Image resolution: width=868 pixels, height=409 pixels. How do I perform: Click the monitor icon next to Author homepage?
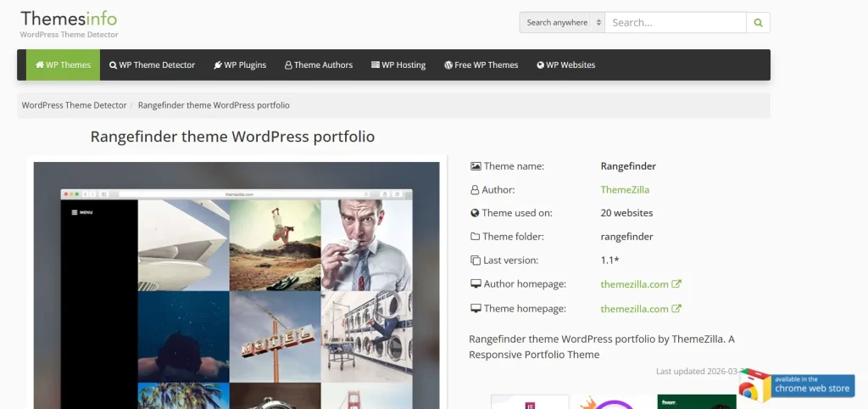coord(476,284)
